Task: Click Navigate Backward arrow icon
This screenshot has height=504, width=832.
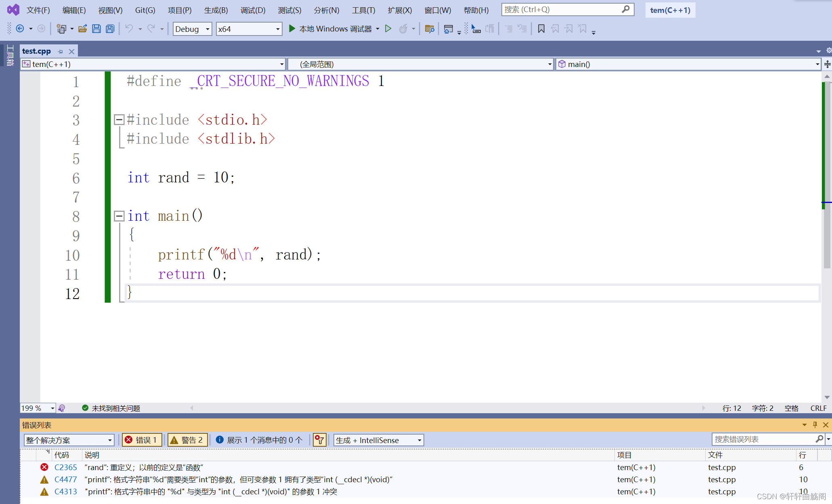Action: 20,29
